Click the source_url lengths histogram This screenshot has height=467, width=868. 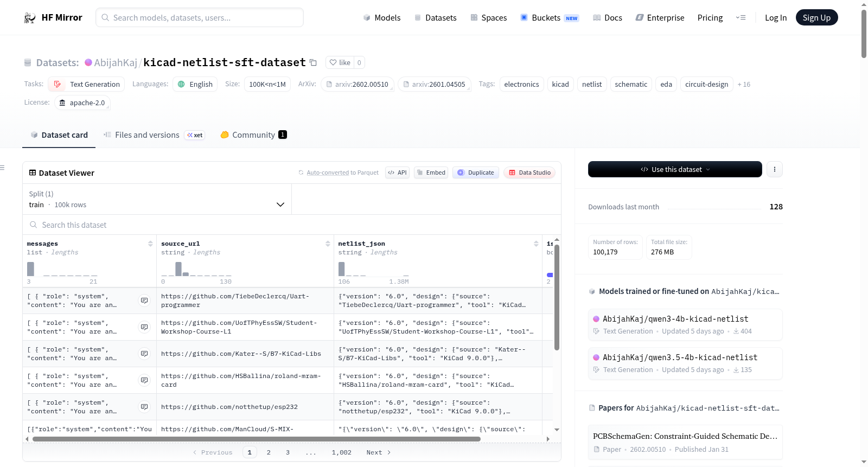[x=196, y=269]
